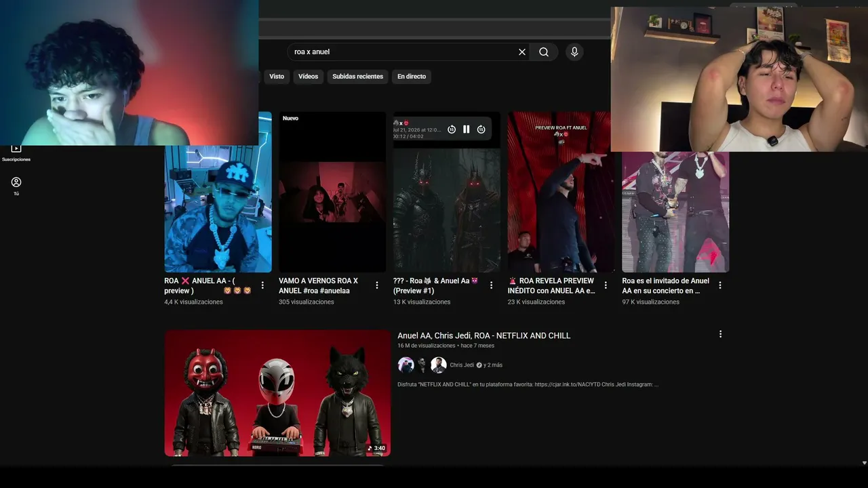This screenshot has height=488, width=868.
Task: Select the Visto filter chip
Action: coord(277,77)
